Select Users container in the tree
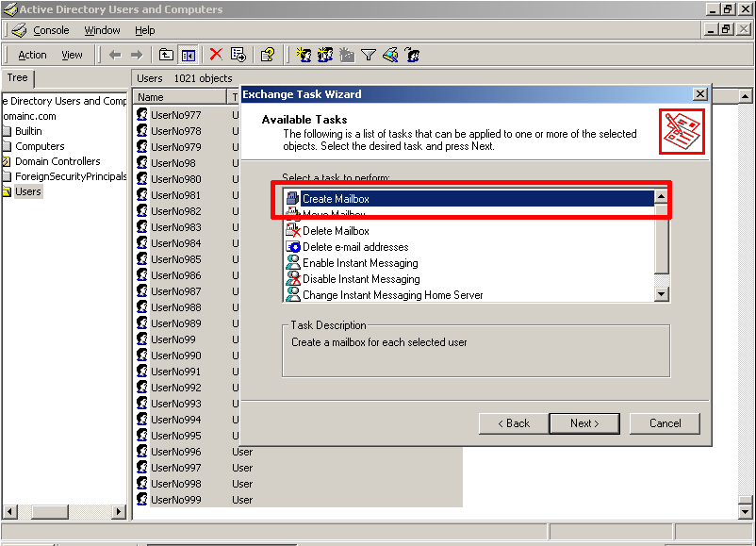The image size is (756, 546). coord(28,191)
